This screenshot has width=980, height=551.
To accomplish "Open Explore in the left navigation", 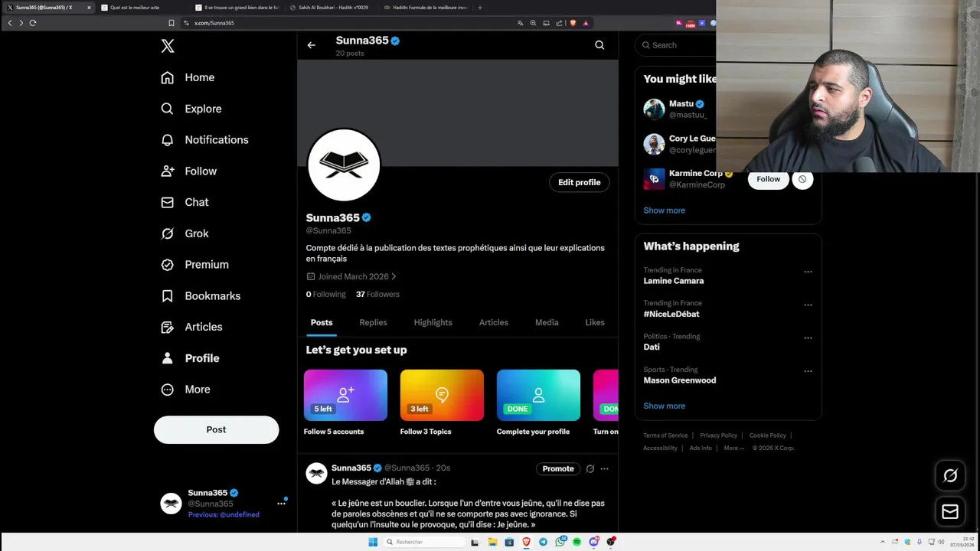I will pos(191,109).
